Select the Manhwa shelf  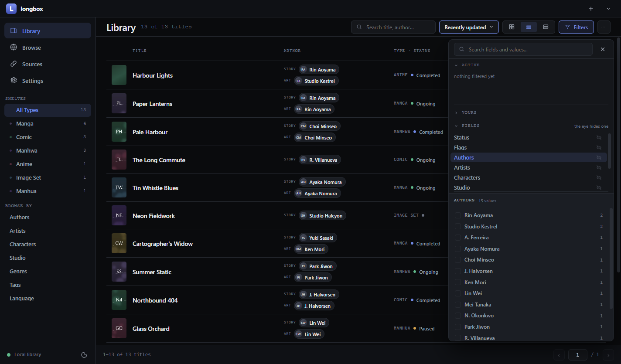click(48, 150)
